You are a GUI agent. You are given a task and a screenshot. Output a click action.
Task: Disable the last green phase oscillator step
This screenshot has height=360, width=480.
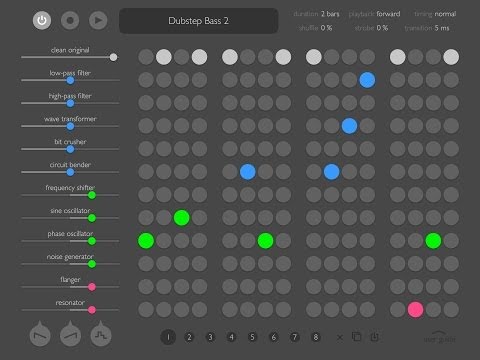click(x=433, y=241)
